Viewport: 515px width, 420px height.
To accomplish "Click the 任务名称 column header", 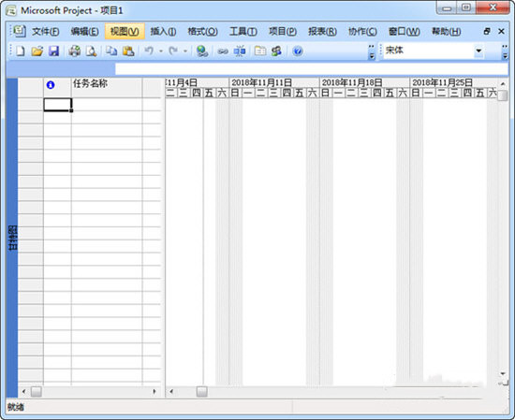I will pyautogui.click(x=107, y=88).
